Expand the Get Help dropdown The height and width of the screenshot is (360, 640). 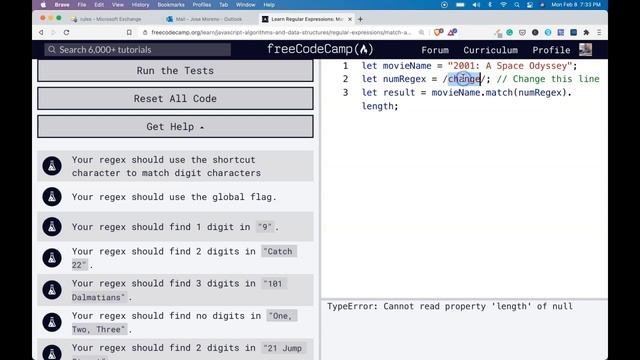coord(175,127)
